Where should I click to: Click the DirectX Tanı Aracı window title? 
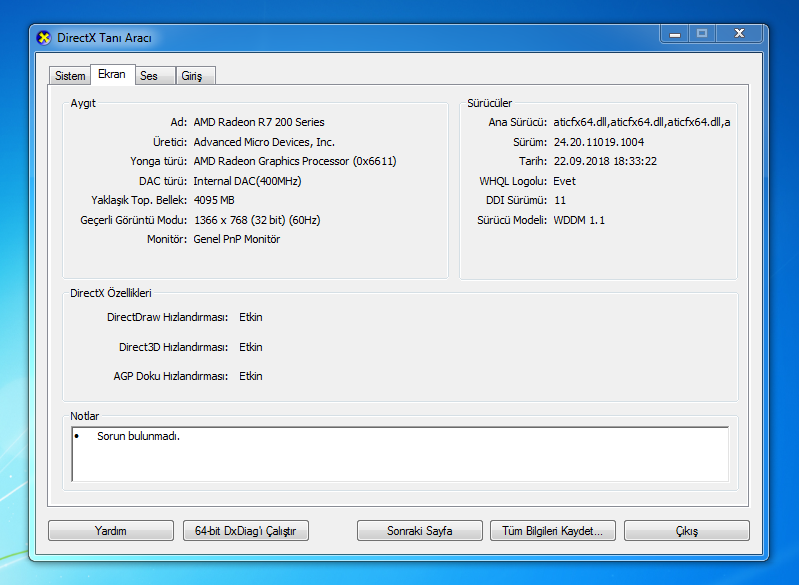(104, 38)
